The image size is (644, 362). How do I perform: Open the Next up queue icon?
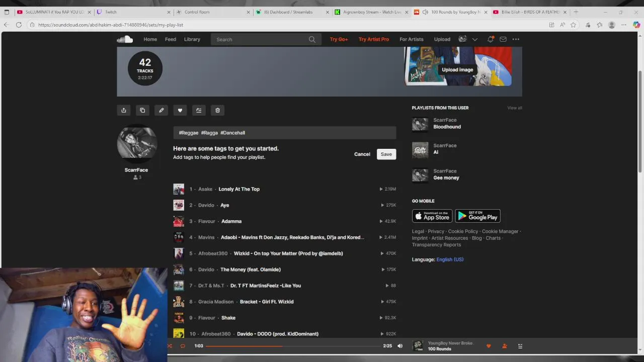tap(520, 346)
